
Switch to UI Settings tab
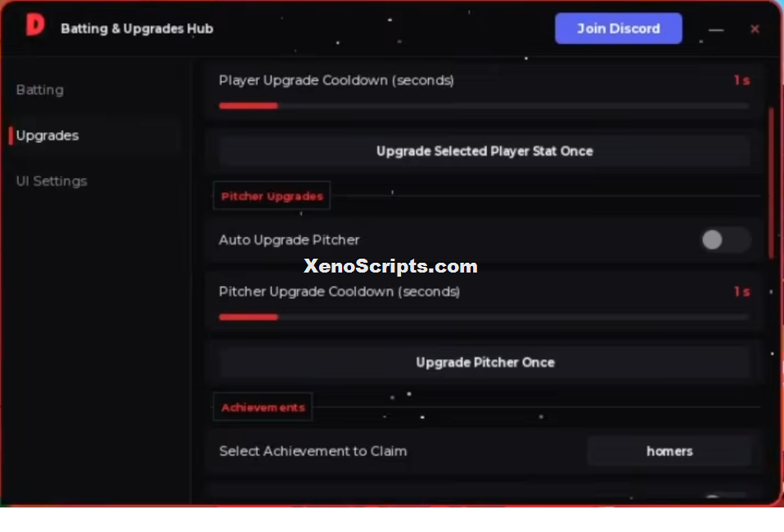(52, 181)
